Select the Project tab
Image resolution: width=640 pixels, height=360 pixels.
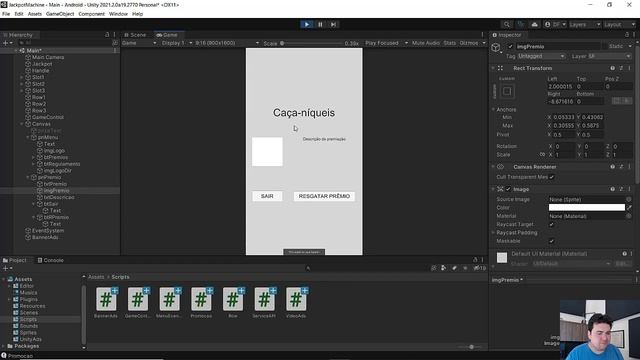[x=15, y=260]
